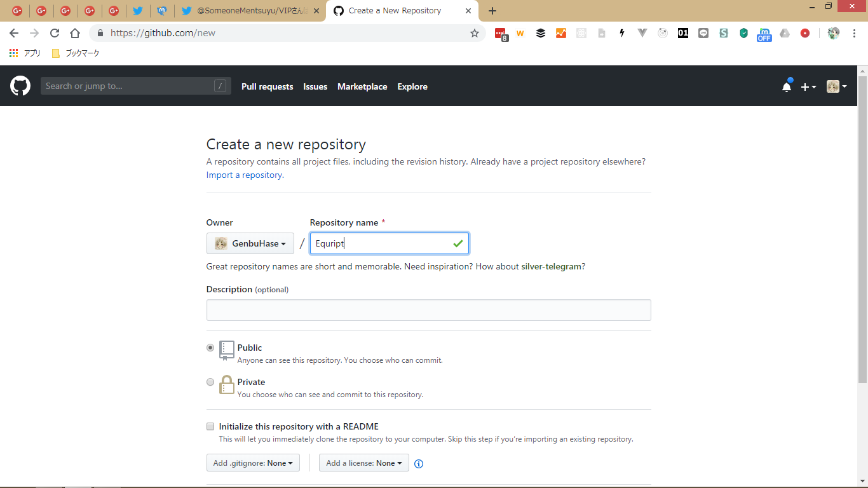868x488 pixels.
Task: Open the GitHub user avatar menu
Action: pos(836,86)
